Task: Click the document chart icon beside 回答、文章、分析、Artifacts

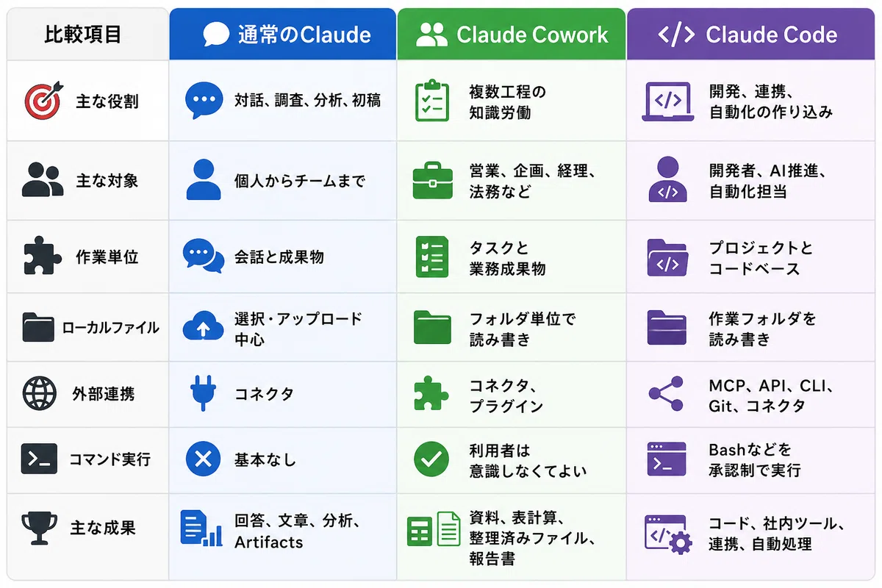Action: (201, 528)
